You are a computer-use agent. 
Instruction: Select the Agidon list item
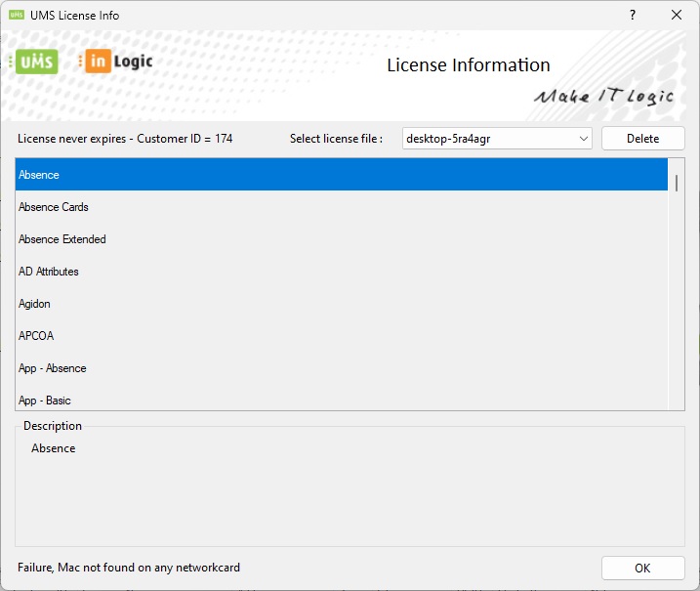tap(36, 304)
